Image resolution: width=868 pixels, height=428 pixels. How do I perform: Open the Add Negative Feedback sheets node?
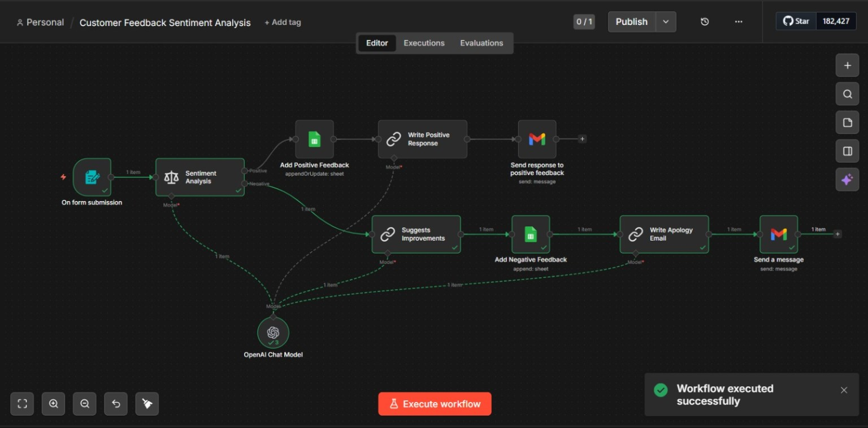coord(531,234)
